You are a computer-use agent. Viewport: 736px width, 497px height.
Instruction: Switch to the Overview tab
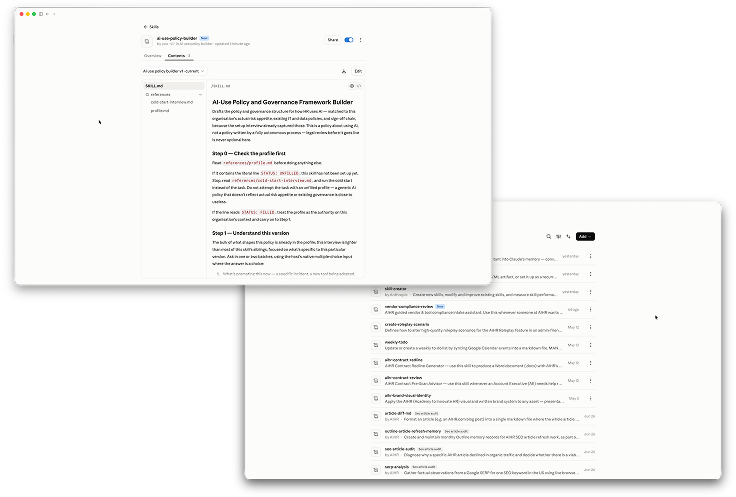(x=153, y=56)
